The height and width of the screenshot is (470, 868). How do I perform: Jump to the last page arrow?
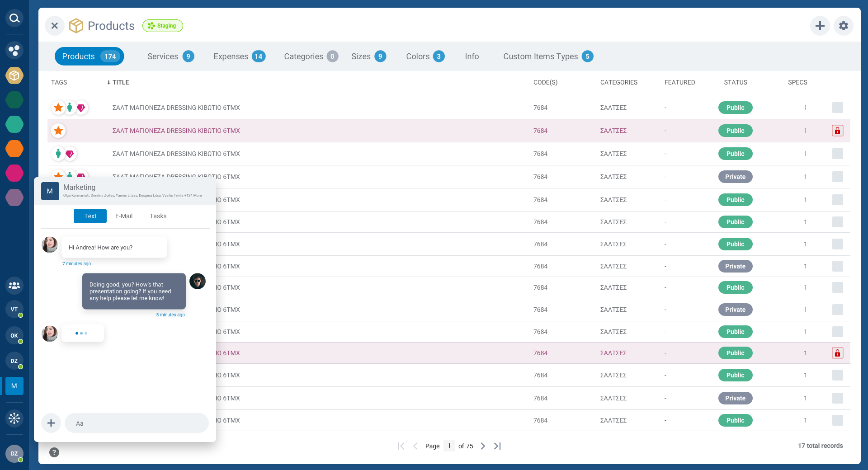(497, 446)
